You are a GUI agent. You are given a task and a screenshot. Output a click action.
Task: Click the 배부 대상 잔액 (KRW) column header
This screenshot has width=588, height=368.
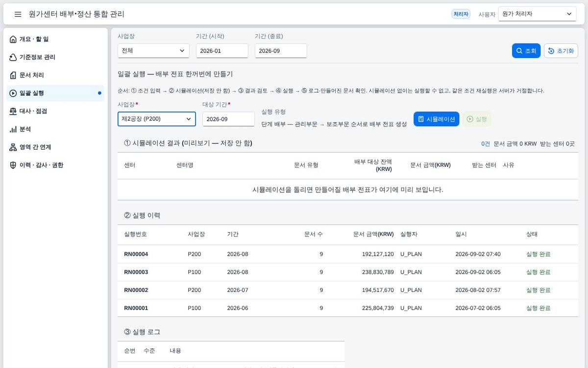(373, 165)
